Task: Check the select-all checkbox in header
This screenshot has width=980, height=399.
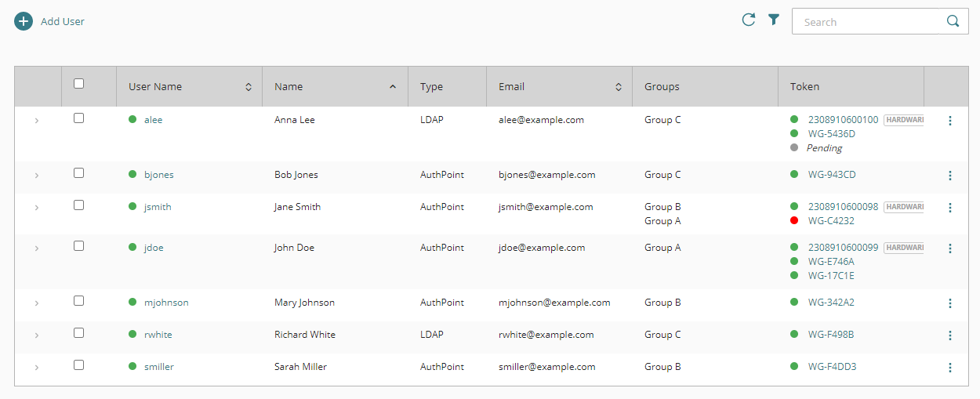Action: tap(78, 84)
